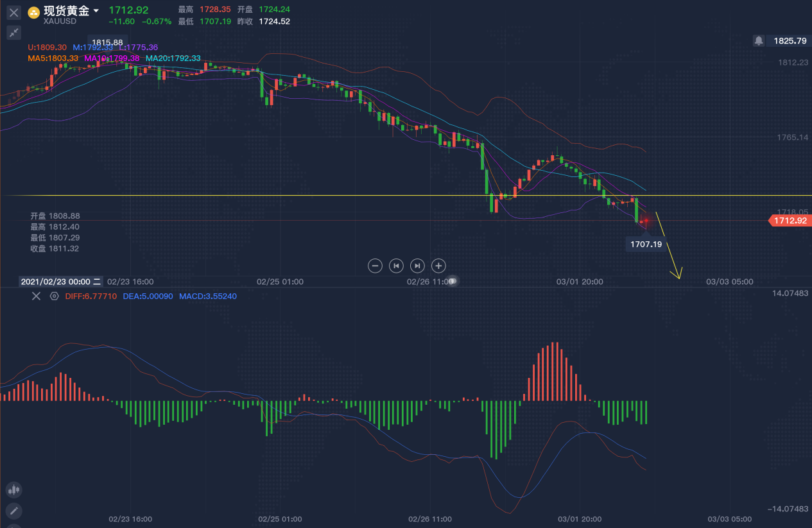Screen dimensions: 812x528
Task: Open the candlestick chart type selector
Action: (x=13, y=491)
